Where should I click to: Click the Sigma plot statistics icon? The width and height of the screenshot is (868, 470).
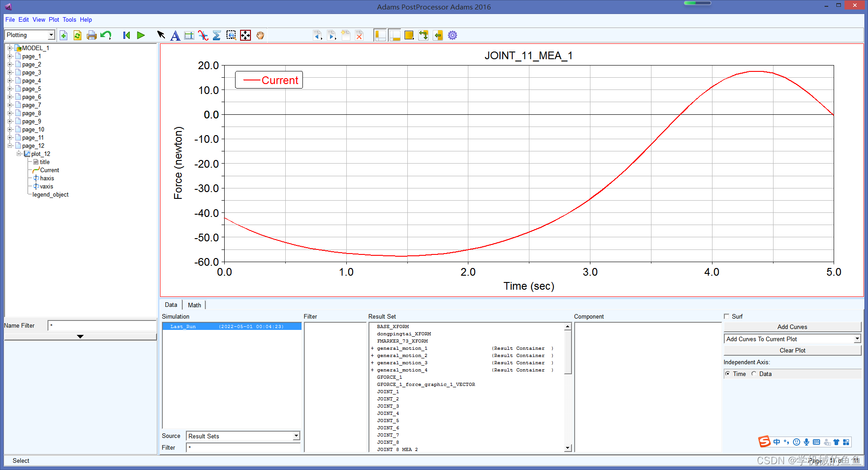pyautogui.click(x=217, y=35)
